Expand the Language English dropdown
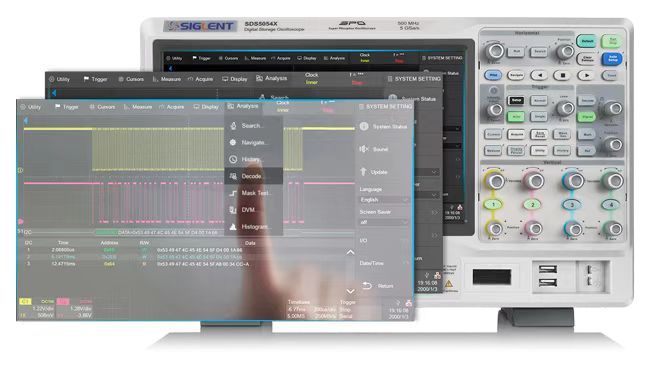 383,200
